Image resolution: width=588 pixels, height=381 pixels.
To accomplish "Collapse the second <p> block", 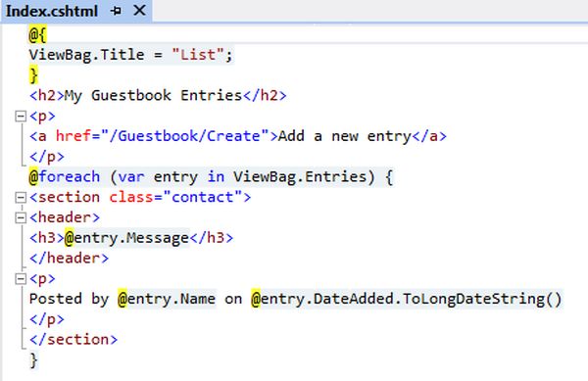I will pos(21,279).
